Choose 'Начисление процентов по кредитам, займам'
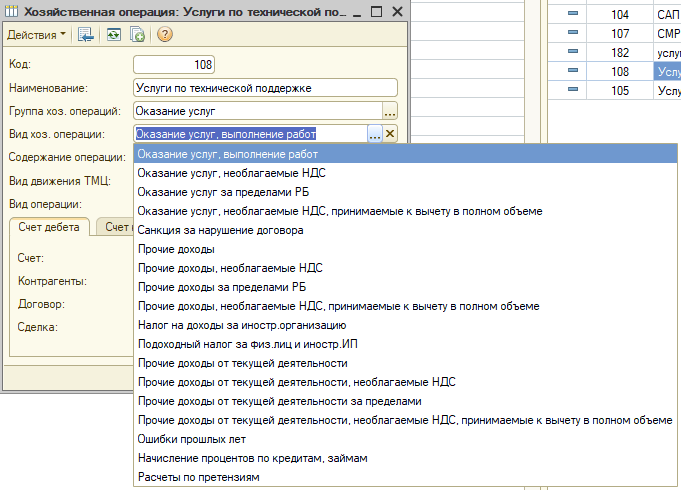 (x=252, y=458)
